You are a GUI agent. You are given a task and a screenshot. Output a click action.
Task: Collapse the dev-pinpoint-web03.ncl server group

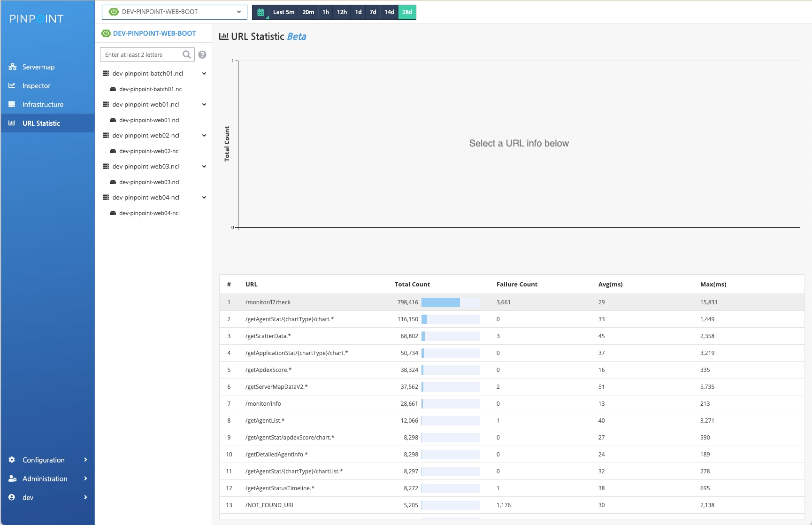[x=204, y=166]
